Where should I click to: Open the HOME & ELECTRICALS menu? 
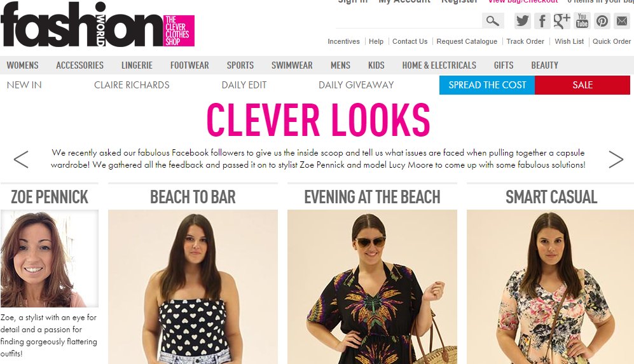[439, 65]
